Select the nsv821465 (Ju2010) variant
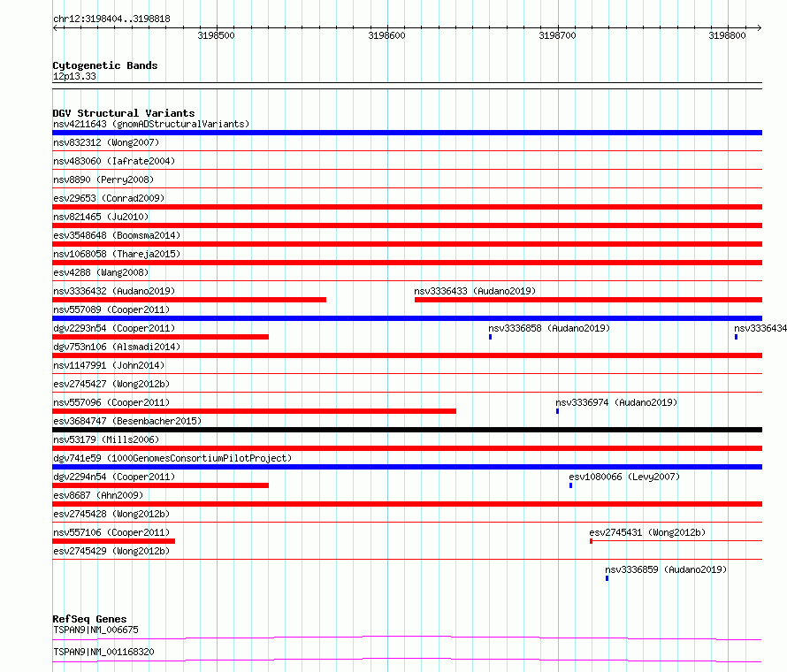 [x=101, y=217]
